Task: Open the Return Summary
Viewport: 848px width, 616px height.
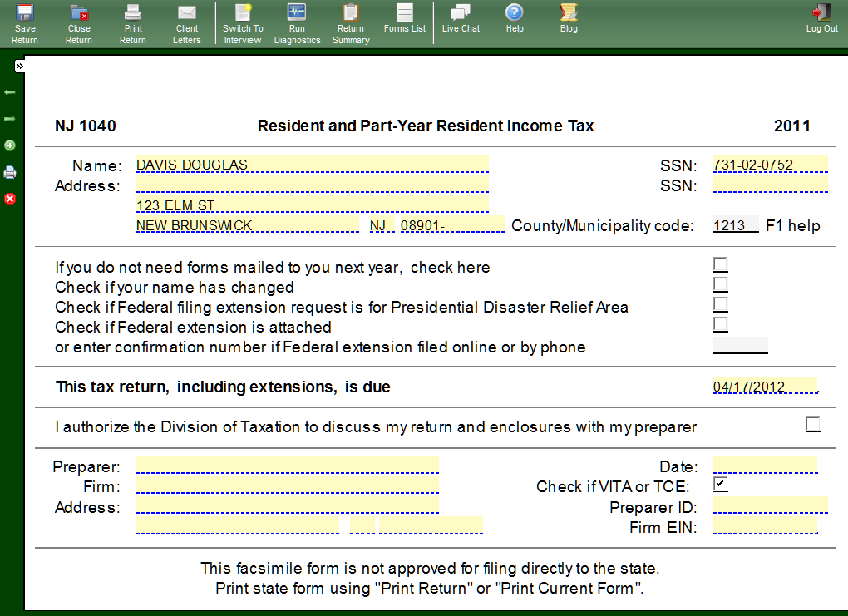Action: point(351,23)
